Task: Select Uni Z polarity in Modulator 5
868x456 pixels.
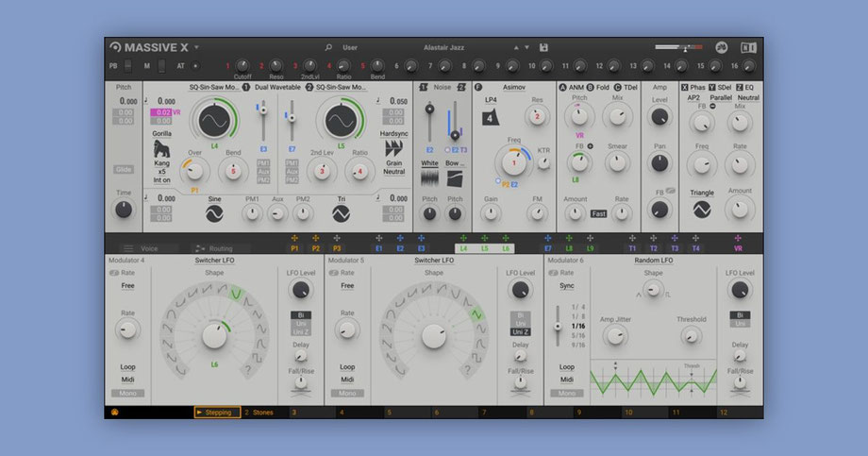Action: pos(521,332)
